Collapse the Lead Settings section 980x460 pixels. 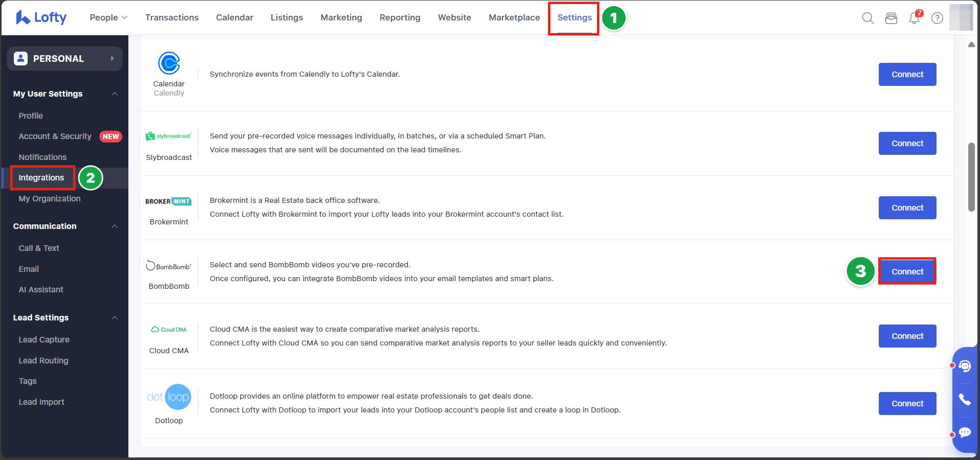pos(115,318)
